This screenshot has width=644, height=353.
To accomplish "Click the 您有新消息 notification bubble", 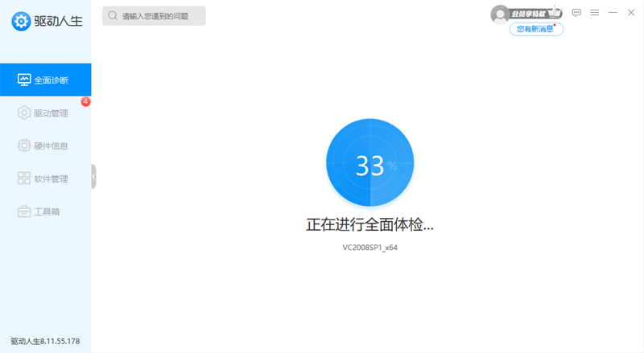I will (536, 29).
